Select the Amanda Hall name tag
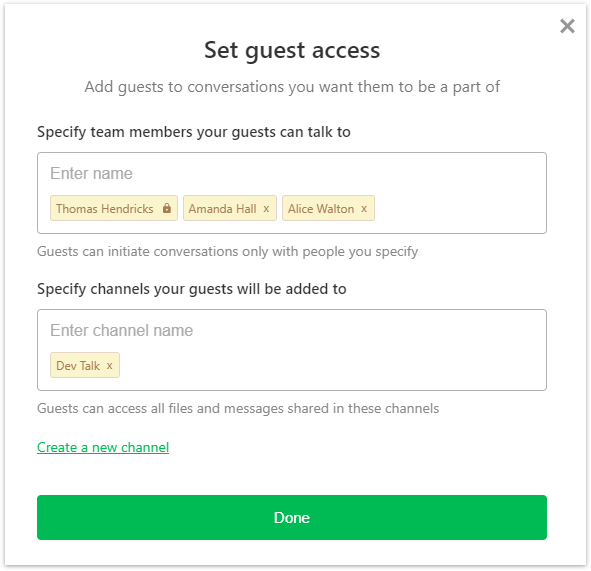 (230, 208)
